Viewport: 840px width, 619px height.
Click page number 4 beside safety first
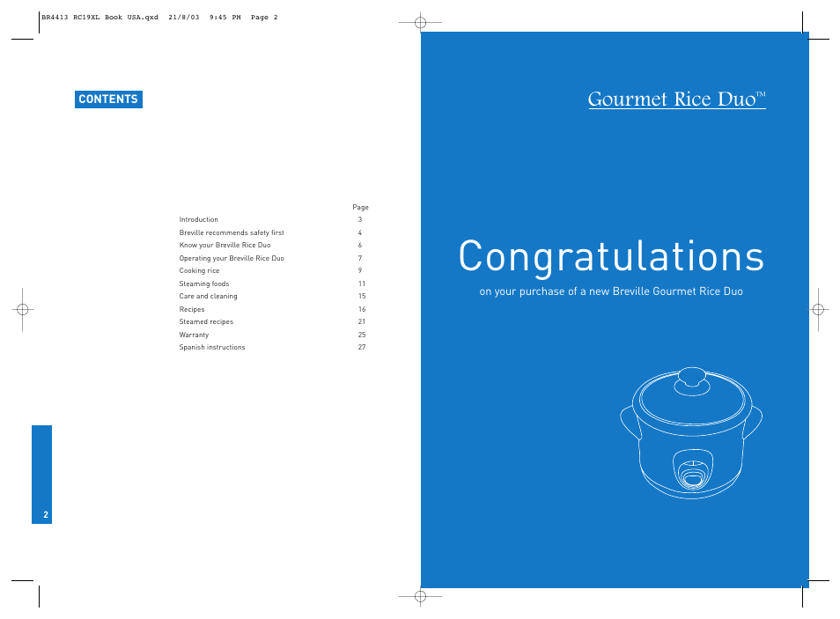tap(360, 232)
